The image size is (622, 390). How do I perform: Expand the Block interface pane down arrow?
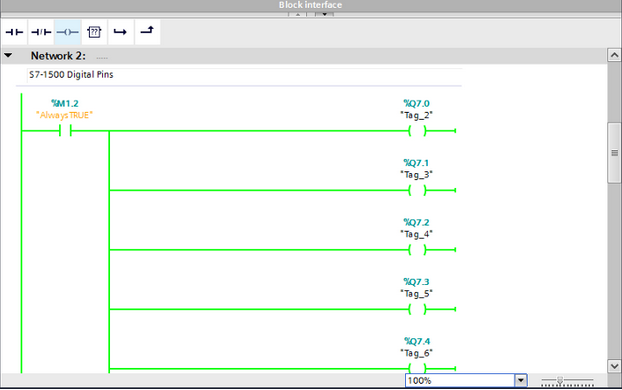click(x=324, y=14)
